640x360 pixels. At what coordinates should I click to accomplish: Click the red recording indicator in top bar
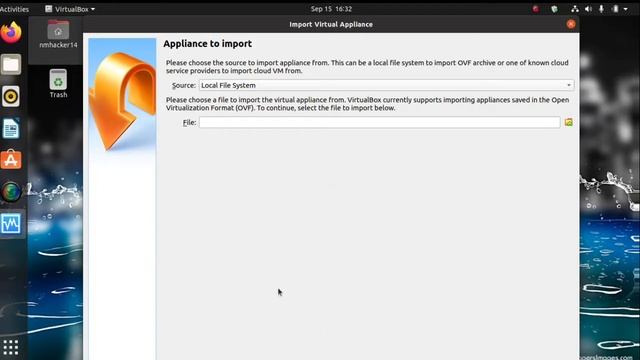pyautogui.click(x=536, y=9)
